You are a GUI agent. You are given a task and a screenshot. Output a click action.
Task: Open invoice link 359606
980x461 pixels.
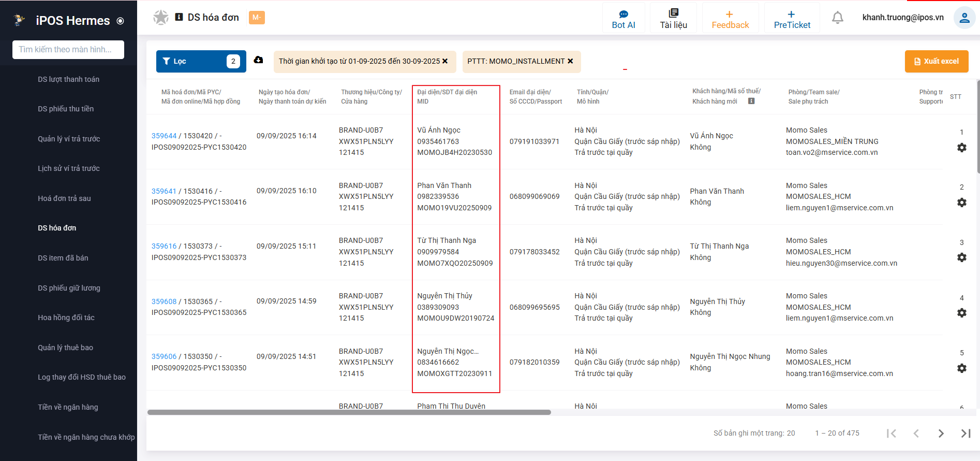[164, 356]
